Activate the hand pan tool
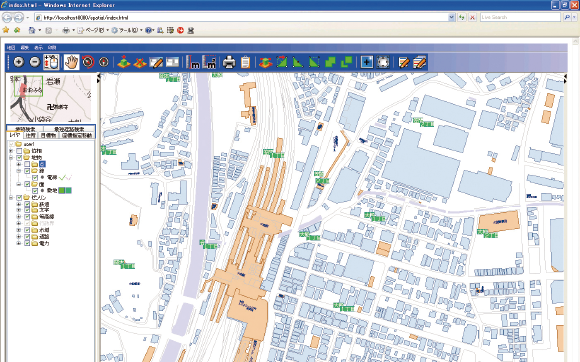Screen dimensions: 580x362 click(x=71, y=62)
